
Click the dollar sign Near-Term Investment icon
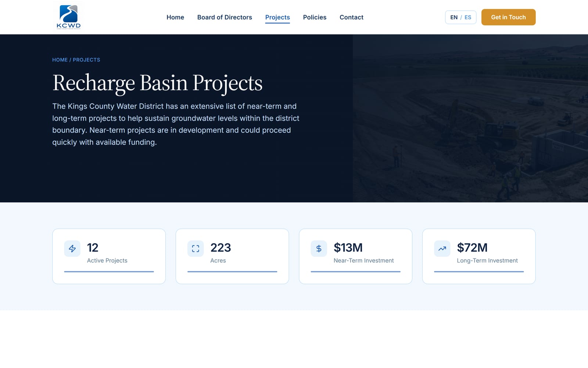point(319,249)
